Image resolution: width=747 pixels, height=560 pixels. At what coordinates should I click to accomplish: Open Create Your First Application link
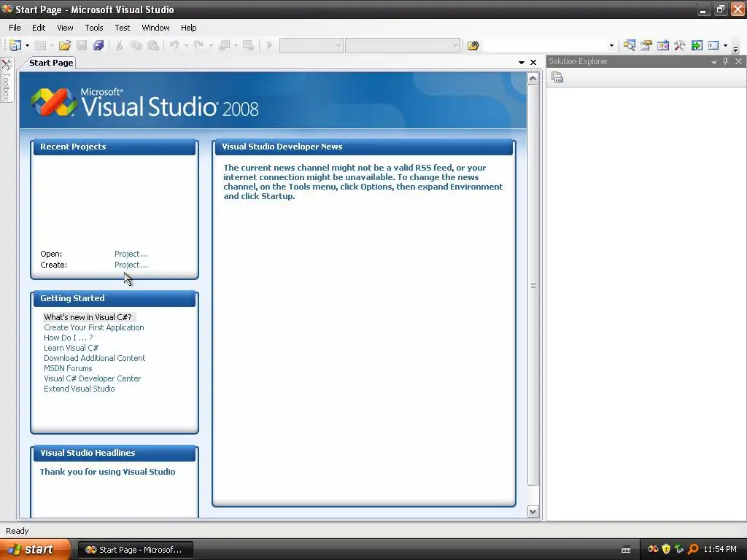click(94, 327)
